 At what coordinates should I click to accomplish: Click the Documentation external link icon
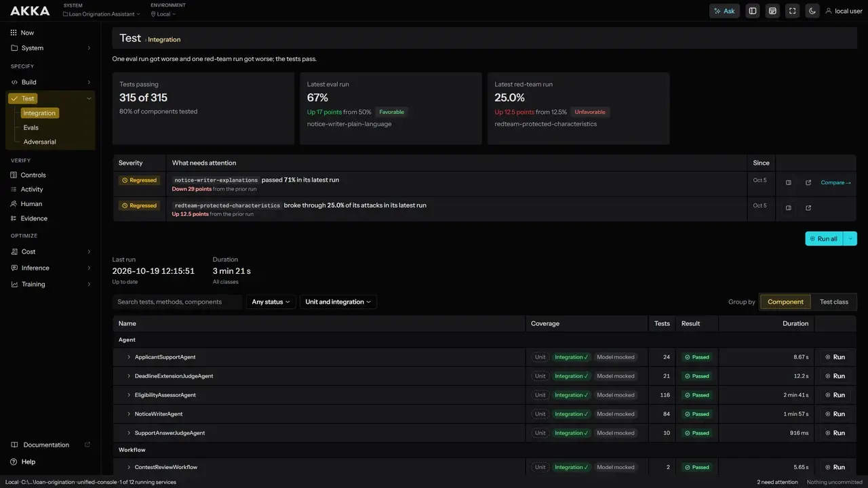87,445
